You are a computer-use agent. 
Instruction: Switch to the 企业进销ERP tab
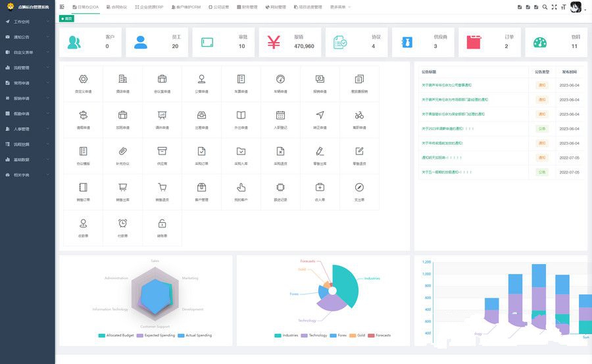click(151, 7)
